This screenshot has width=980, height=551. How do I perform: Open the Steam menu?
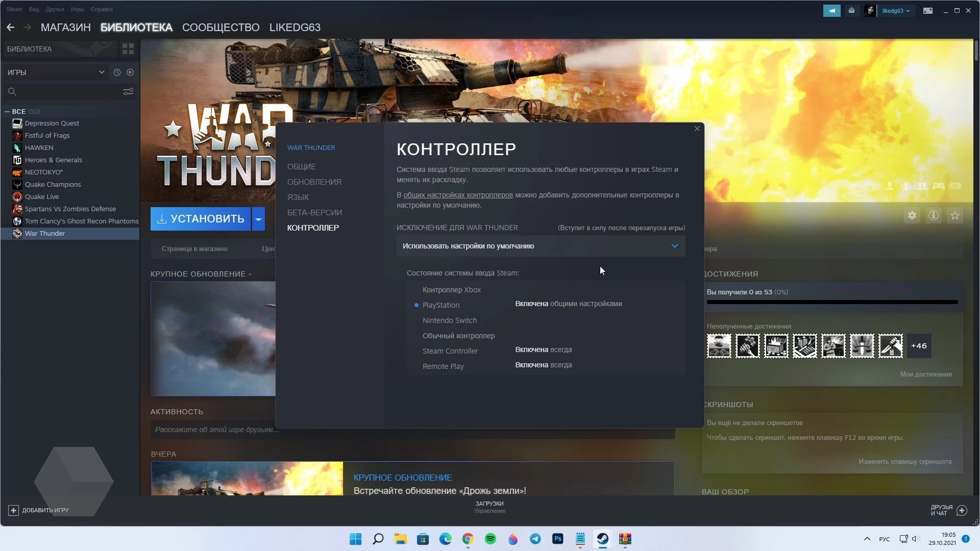tap(14, 9)
